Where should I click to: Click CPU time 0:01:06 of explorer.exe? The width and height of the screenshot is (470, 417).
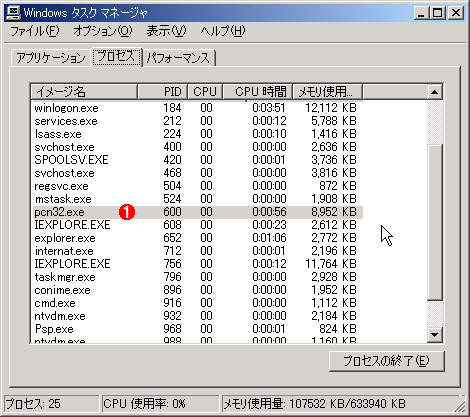(269, 238)
